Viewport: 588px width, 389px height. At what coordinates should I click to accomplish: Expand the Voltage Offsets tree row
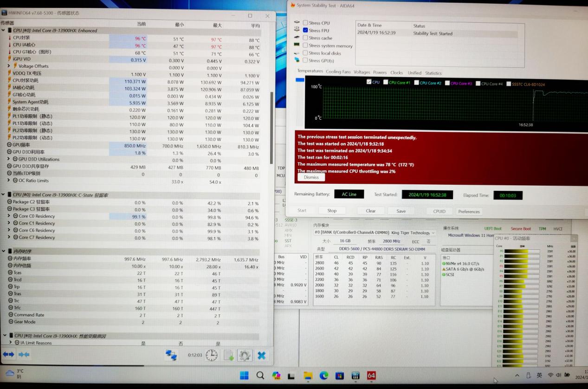point(9,66)
